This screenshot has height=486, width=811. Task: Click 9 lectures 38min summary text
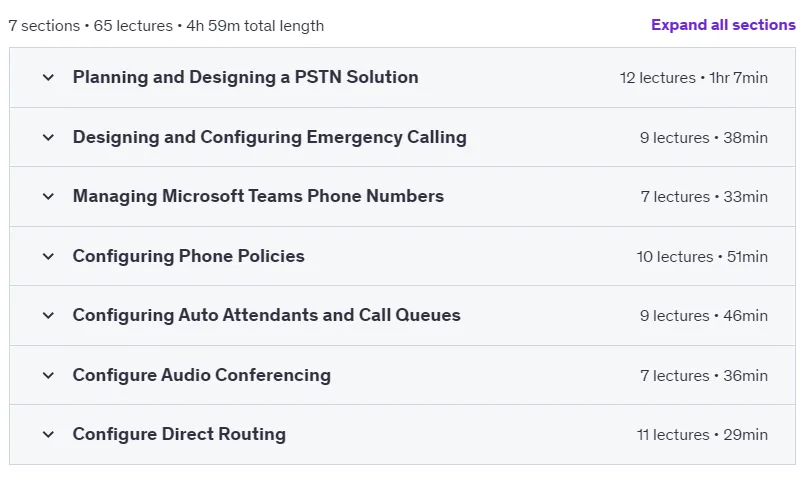(x=703, y=138)
